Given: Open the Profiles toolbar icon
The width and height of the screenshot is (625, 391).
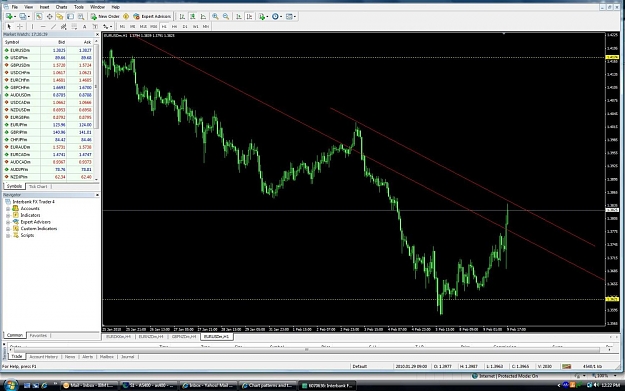Looking at the screenshot, I should click(23, 16).
